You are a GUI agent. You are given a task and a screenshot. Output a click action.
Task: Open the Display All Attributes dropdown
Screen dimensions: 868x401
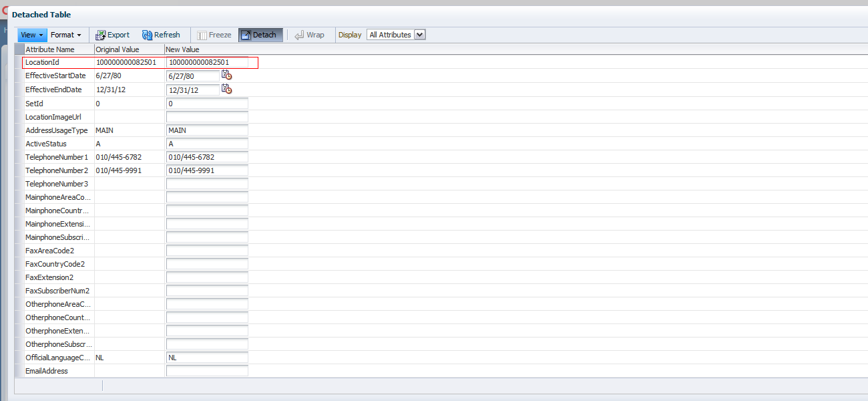pyautogui.click(x=396, y=34)
